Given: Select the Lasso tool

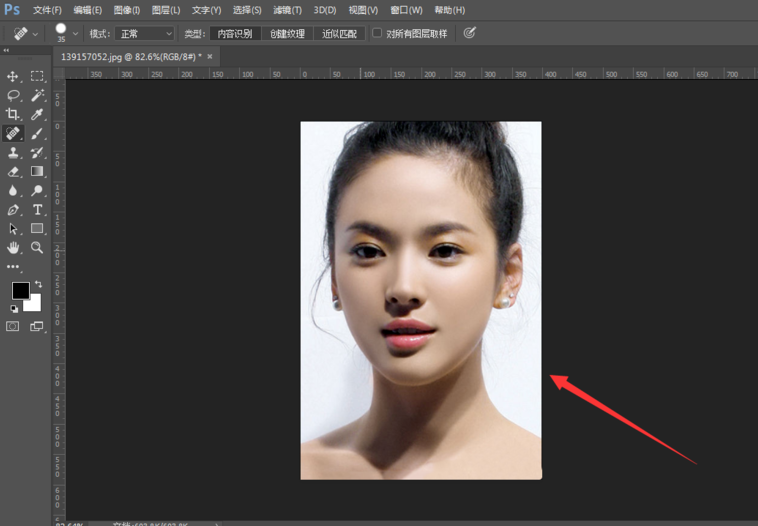Looking at the screenshot, I should (13, 95).
